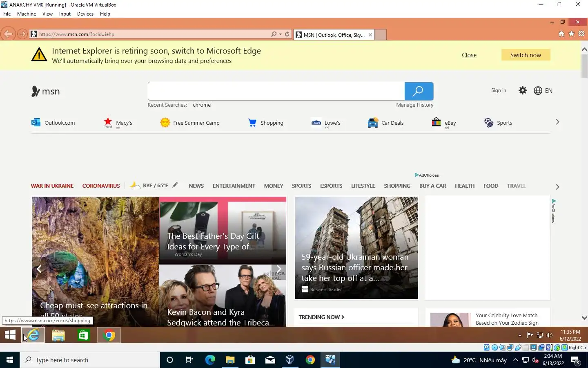Refresh the page in Internet Explorer
588x368 pixels.
click(287, 34)
